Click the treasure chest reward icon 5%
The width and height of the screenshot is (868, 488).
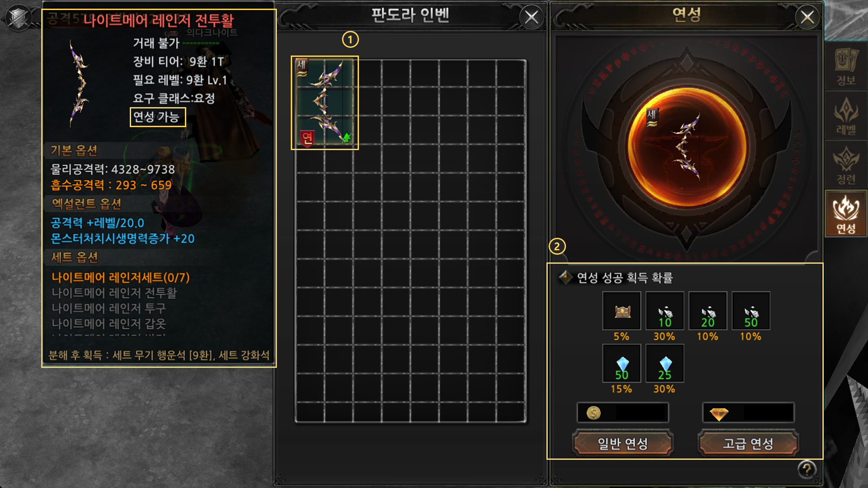(621, 311)
